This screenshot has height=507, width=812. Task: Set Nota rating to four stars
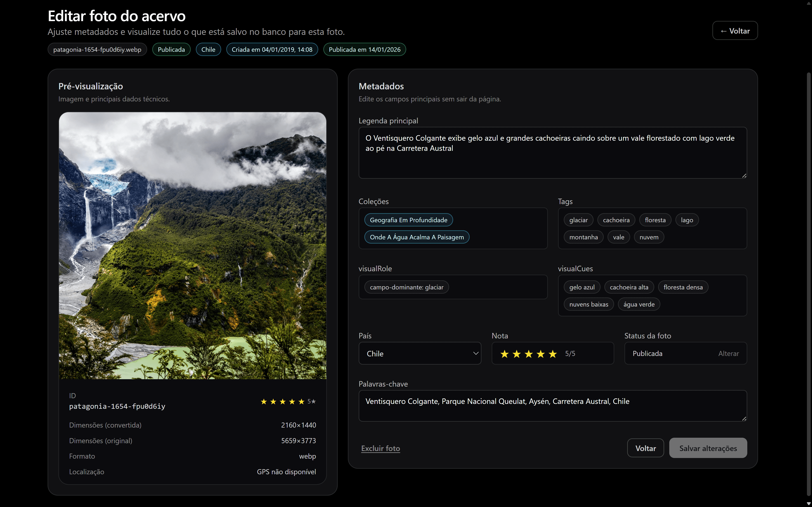click(540, 354)
